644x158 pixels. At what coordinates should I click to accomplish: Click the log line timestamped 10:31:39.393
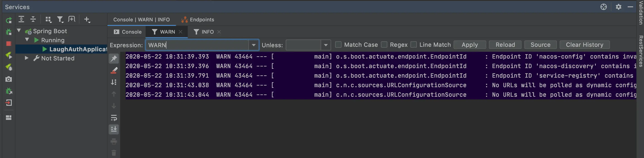pos(381,57)
